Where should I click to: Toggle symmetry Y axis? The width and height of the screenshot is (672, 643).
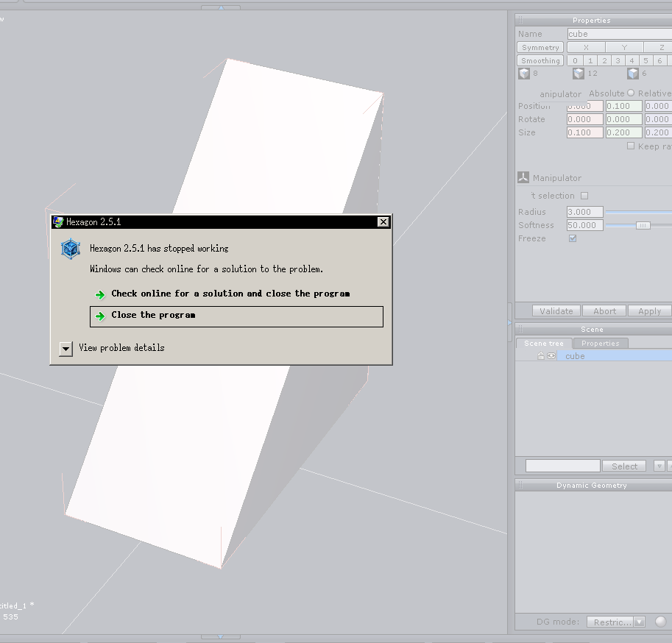[x=624, y=47]
